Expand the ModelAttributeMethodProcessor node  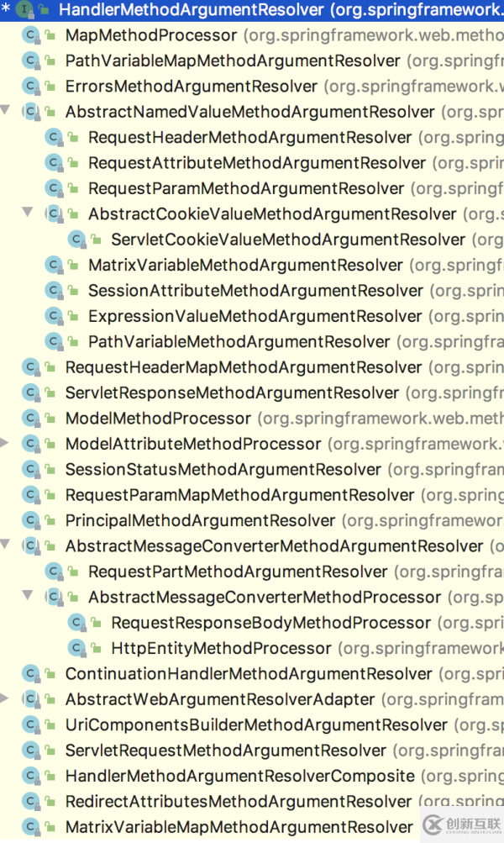5,443
